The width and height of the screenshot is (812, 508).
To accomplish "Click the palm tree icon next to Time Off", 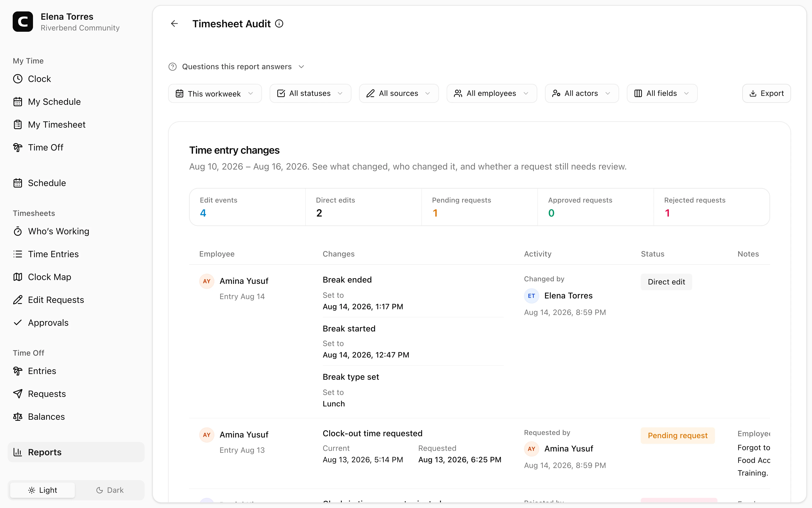I will tap(18, 147).
